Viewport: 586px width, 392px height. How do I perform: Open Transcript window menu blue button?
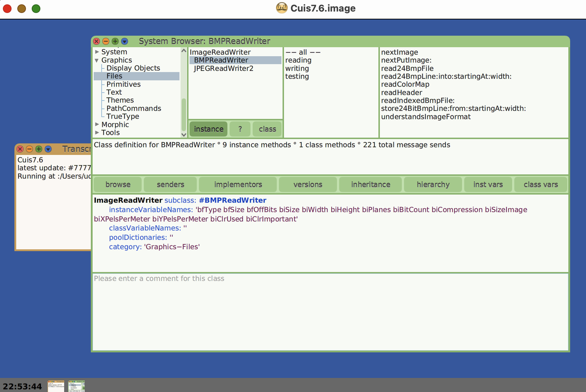coord(48,149)
